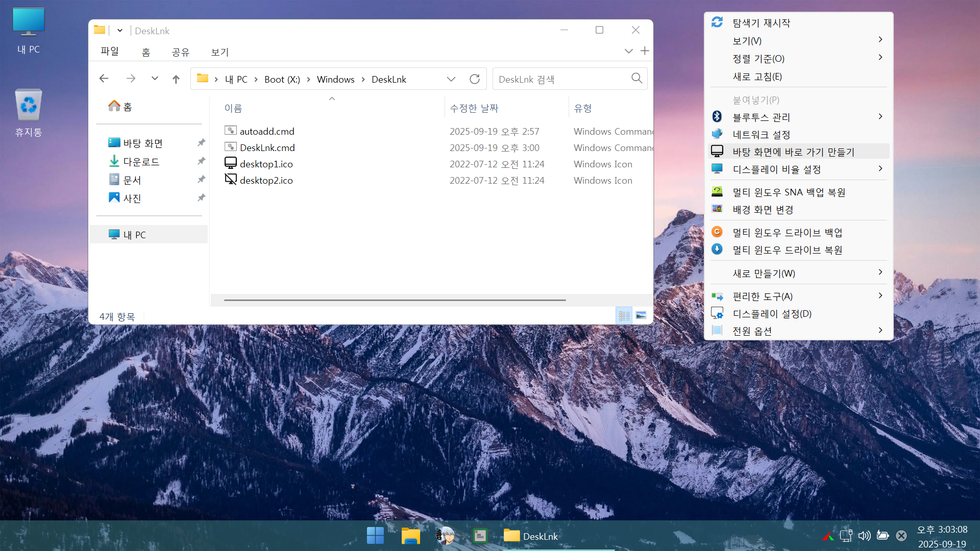Click the refresh icon in address bar
The image size is (980, 551).
point(474,79)
